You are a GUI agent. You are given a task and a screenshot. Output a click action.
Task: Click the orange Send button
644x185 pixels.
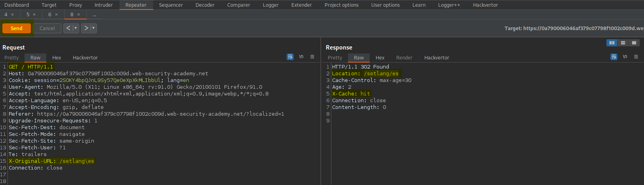pyautogui.click(x=17, y=28)
